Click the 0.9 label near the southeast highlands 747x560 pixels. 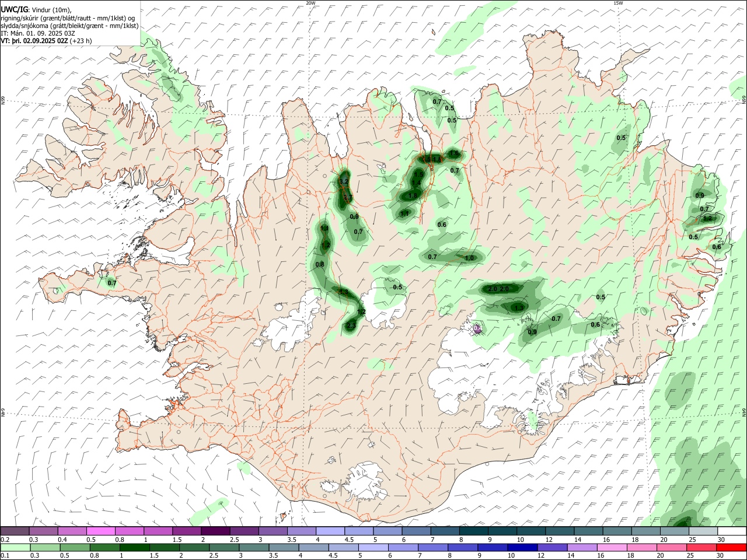pyautogui.click(x=532, y=332)
